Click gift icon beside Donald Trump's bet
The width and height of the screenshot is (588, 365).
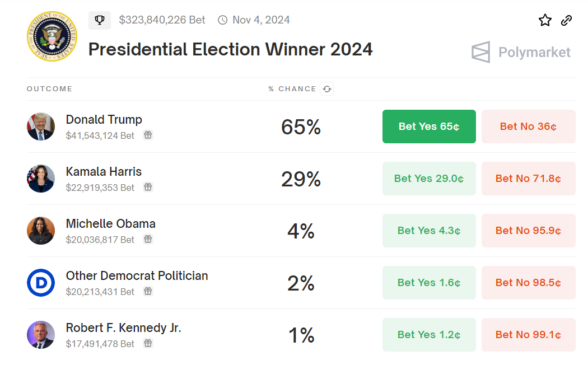pos(148,135)
